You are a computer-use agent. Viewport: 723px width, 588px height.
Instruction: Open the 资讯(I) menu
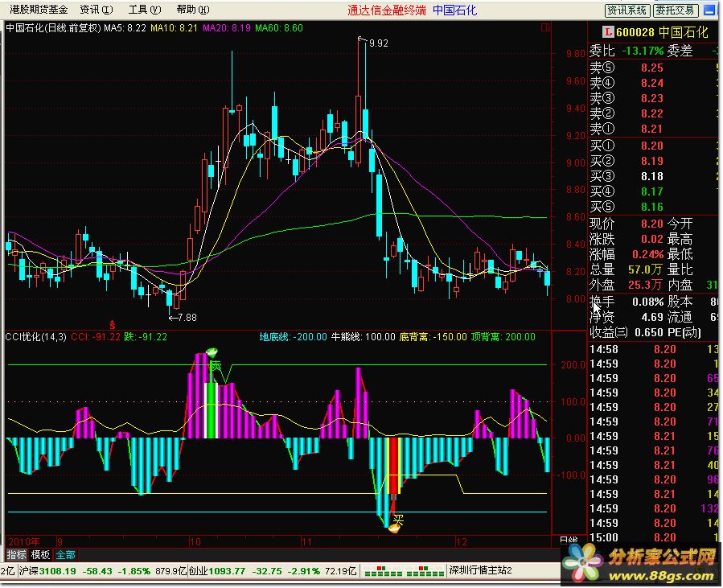click(x=97, y=9)
